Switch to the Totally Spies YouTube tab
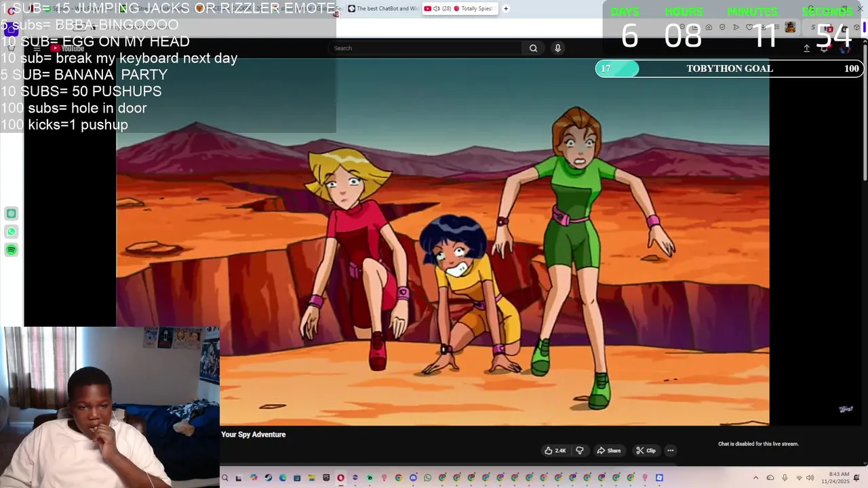This screenshot has width=868, height=488. tap(460, 9)
